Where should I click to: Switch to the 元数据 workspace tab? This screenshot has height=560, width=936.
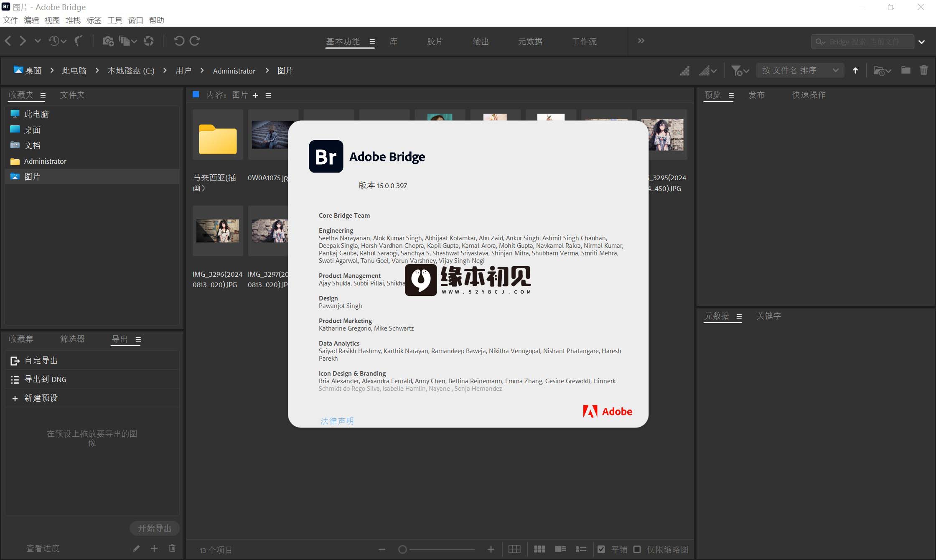click(x=530, y=41)
